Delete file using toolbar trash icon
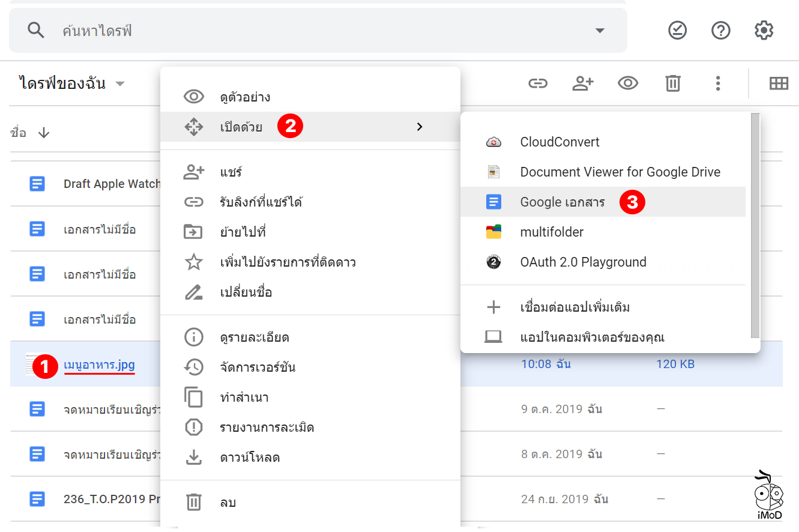Viewport: 799px width, 532px height. coord(673,83)
